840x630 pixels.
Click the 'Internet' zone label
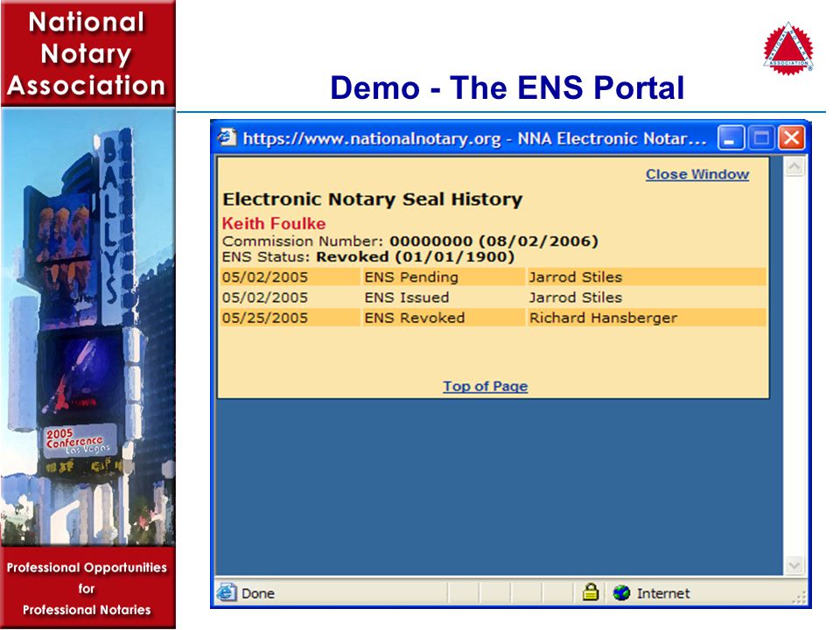(662, 593)
